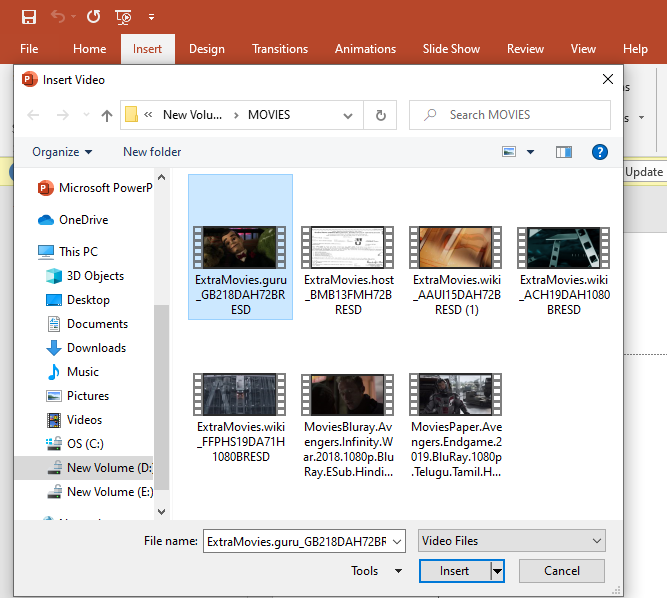Open the Animations ribbon tab
Image resolution: width=667 pixels, height=598 pixels.
point(365,49)
